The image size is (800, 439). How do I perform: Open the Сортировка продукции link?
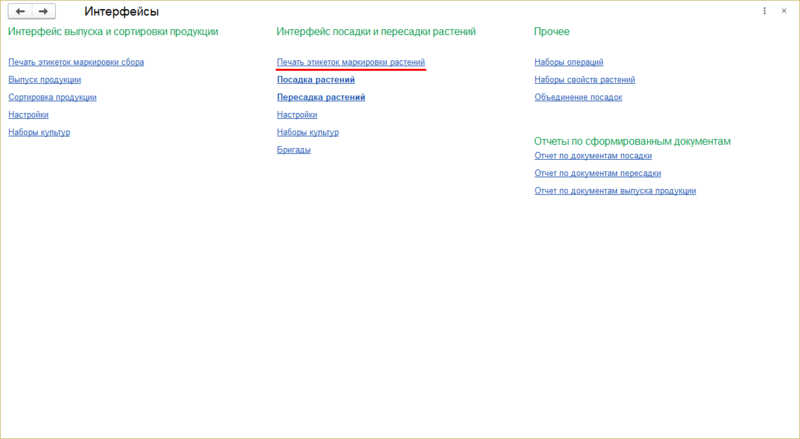pos(52,97)
